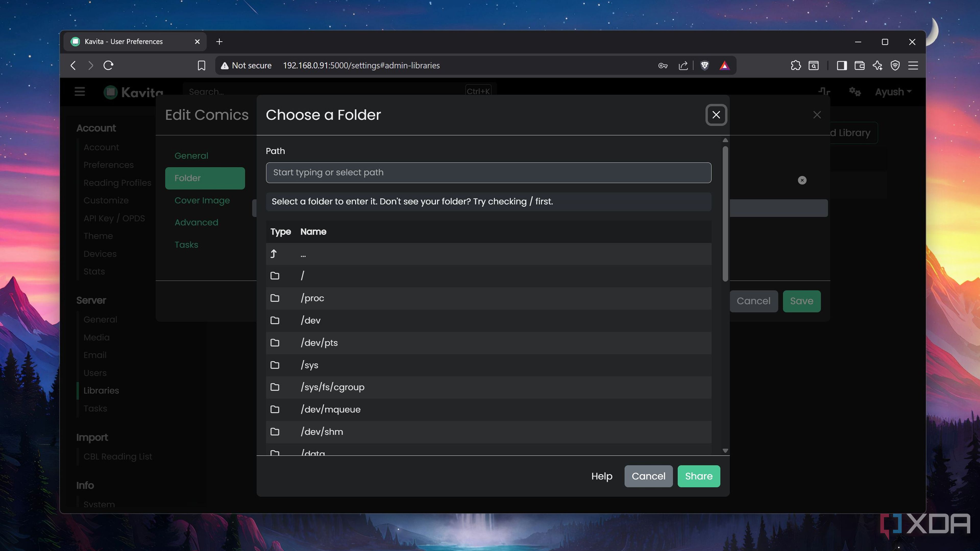This screenshot has height=551, width=980.
Task: Open the Brave Leo AI sparkle icon
Action: (x=877, y=65)
